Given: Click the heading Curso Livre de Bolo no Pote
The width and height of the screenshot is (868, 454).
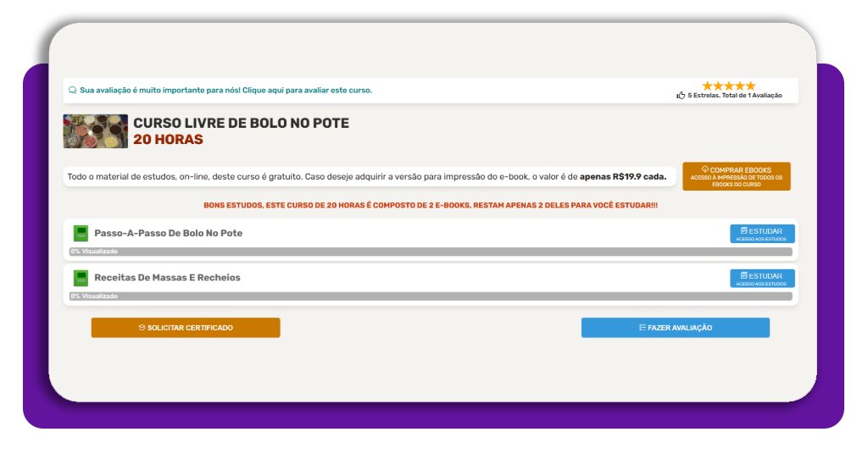Looking at the screenshot, I should click(x=242, y=123).
